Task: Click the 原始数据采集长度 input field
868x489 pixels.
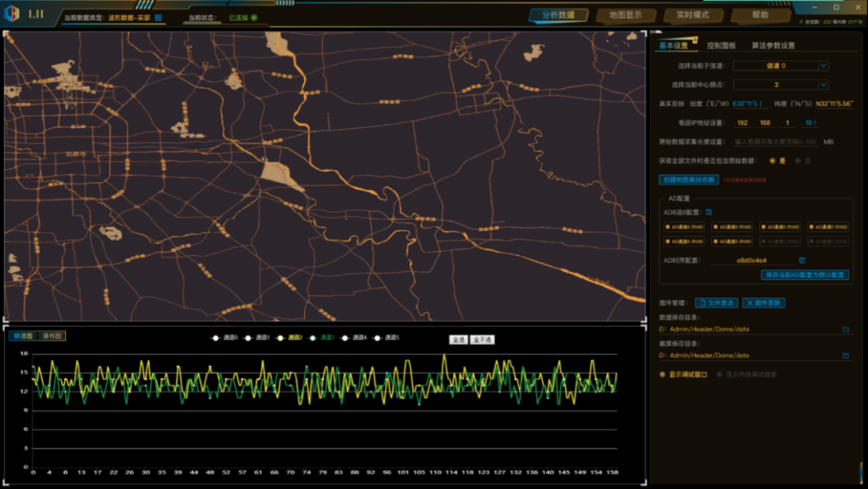Action: pos(776,142)
